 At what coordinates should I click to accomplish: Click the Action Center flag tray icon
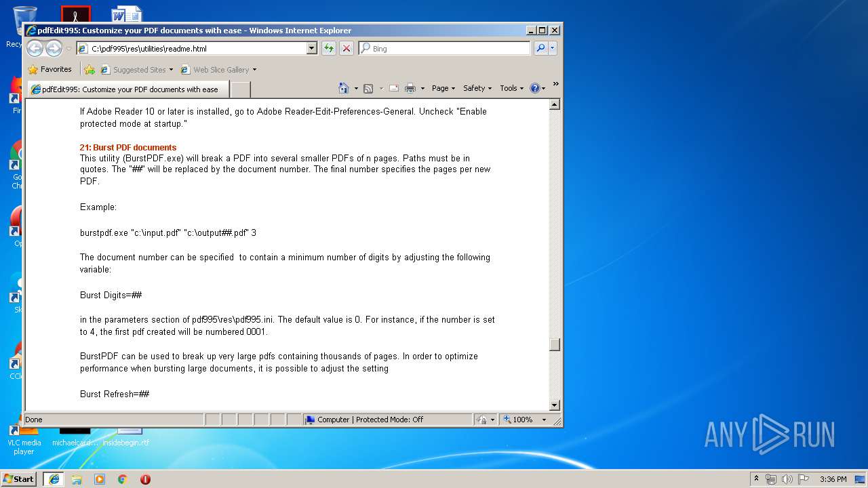(803, 479)
